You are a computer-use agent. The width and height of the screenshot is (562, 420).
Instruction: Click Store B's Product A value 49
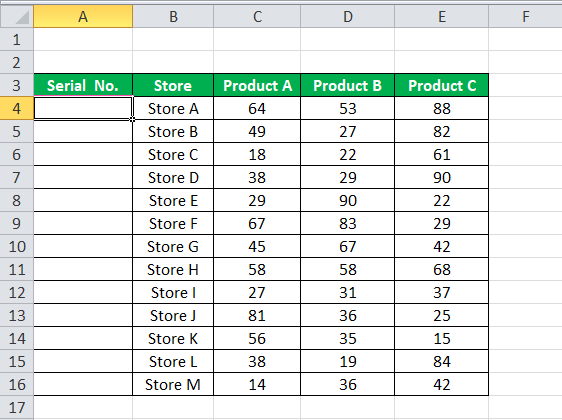[x=257, y=131]
